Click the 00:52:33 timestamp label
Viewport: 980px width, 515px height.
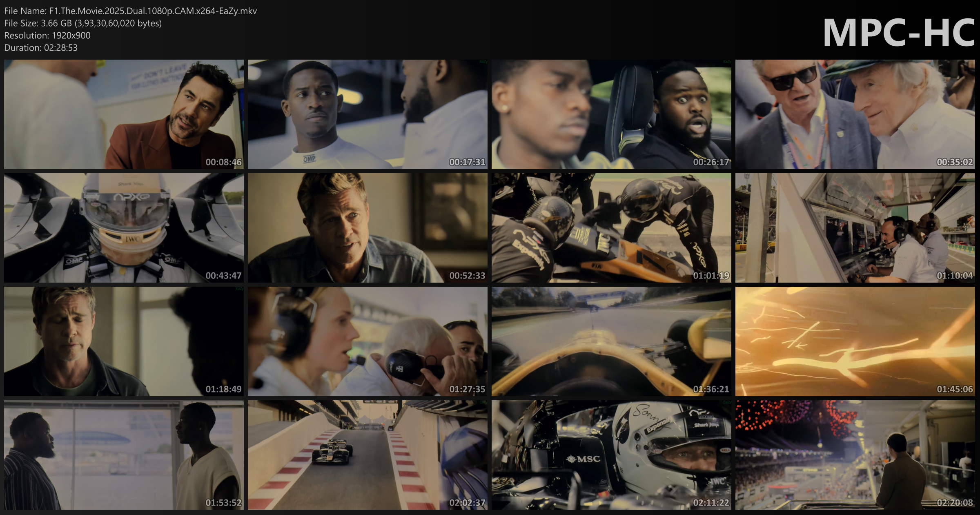pyautogui.click(x=468, y=276)
